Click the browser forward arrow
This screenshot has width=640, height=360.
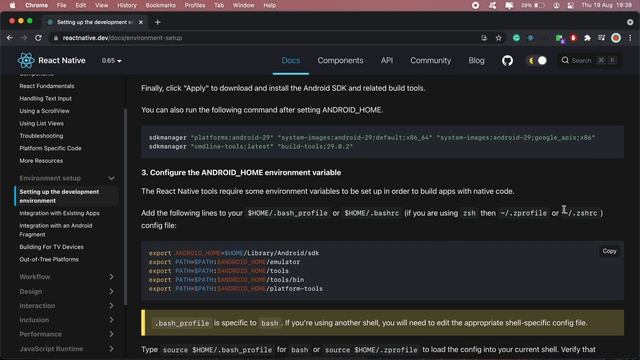pos(24,38)
